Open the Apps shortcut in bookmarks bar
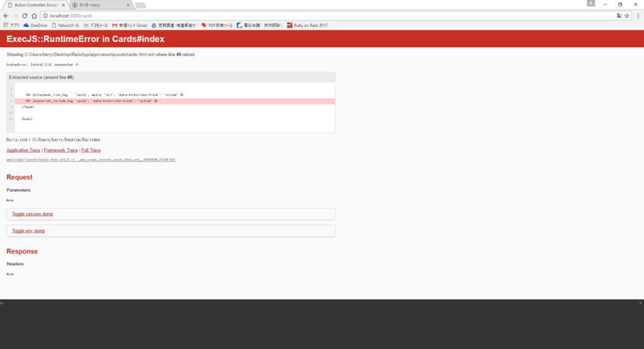 11,25
